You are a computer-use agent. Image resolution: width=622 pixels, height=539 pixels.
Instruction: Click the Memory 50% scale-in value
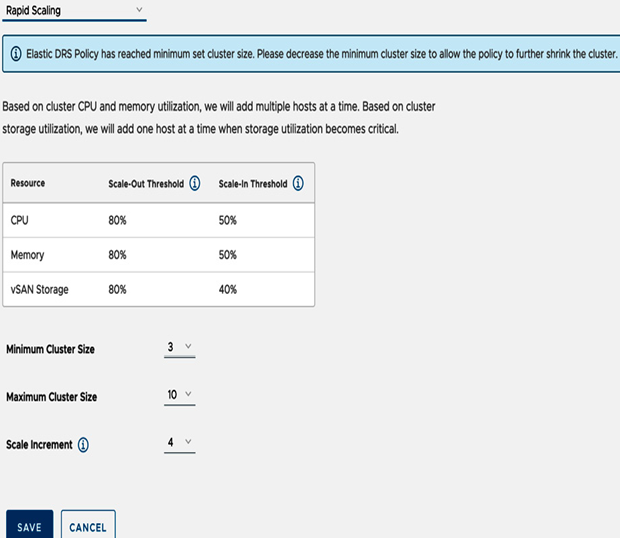[x=228, y=255]
